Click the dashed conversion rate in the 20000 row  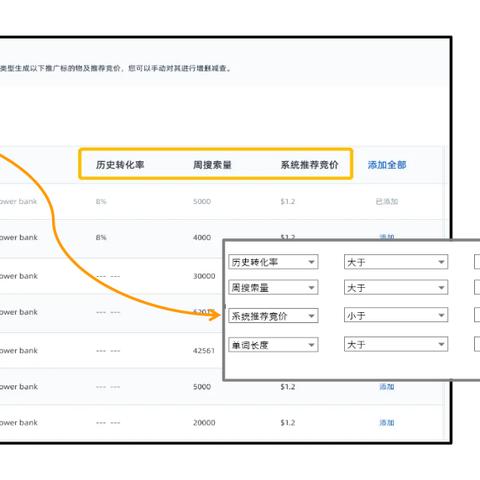[108, 423]
